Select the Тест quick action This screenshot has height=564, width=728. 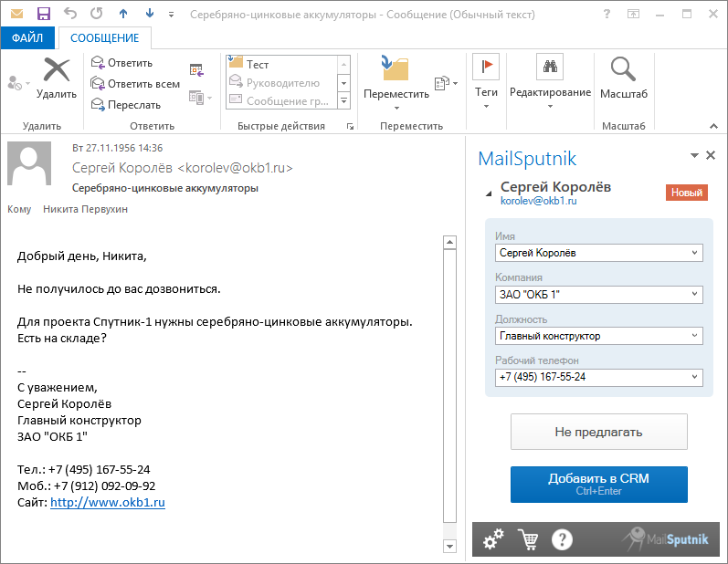(x=282, y=64)
